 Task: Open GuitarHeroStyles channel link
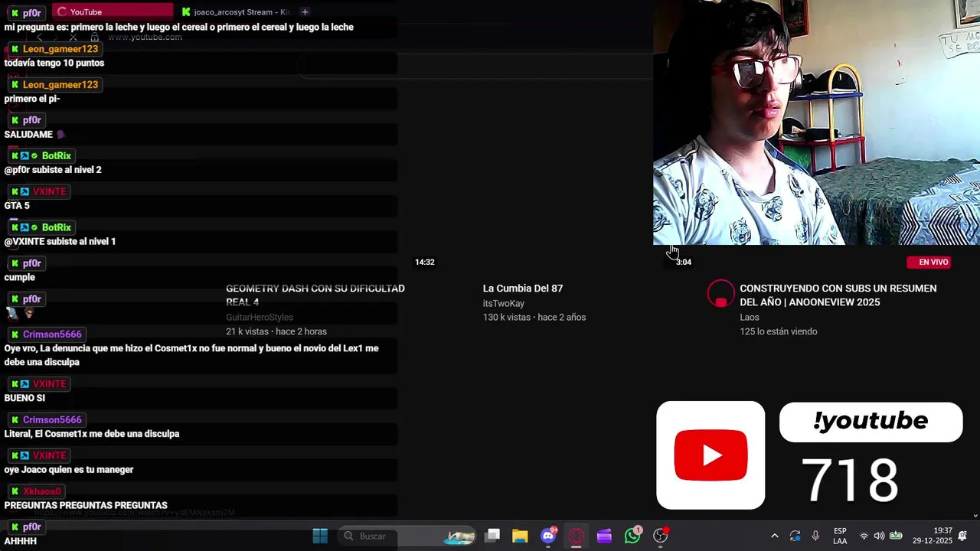tap(260, 317)
